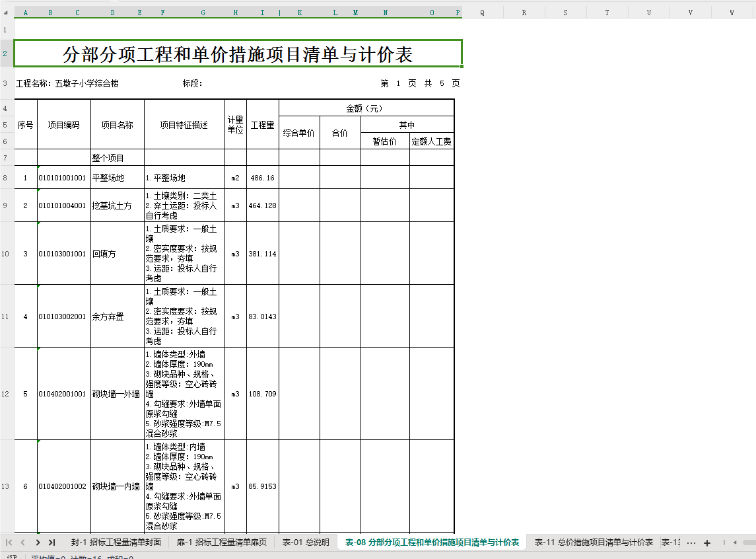Switch to 扉-1 招标工程量清单扉页 sheet tab
Viewport: 756px width, 559px height.
click(221, 542)
